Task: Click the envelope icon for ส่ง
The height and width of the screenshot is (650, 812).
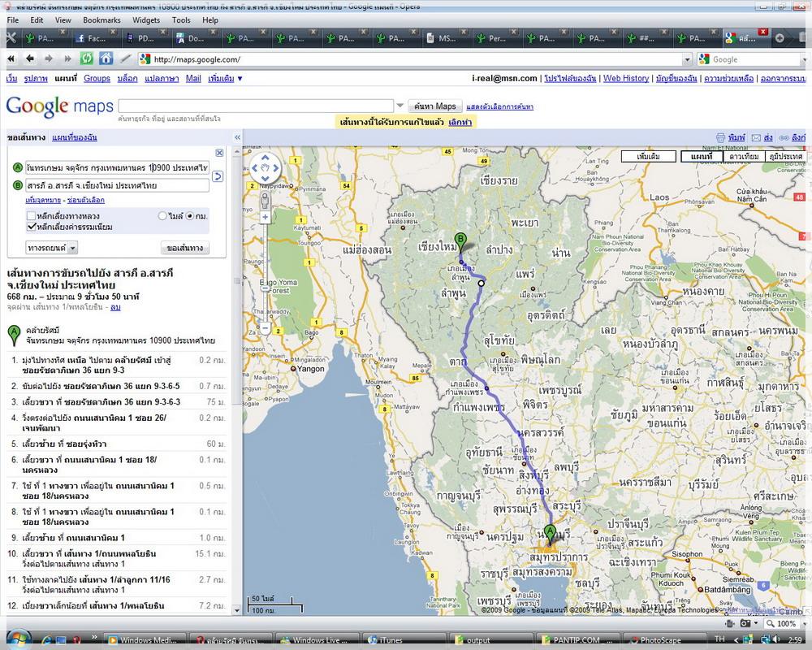Action: (756, 137)
